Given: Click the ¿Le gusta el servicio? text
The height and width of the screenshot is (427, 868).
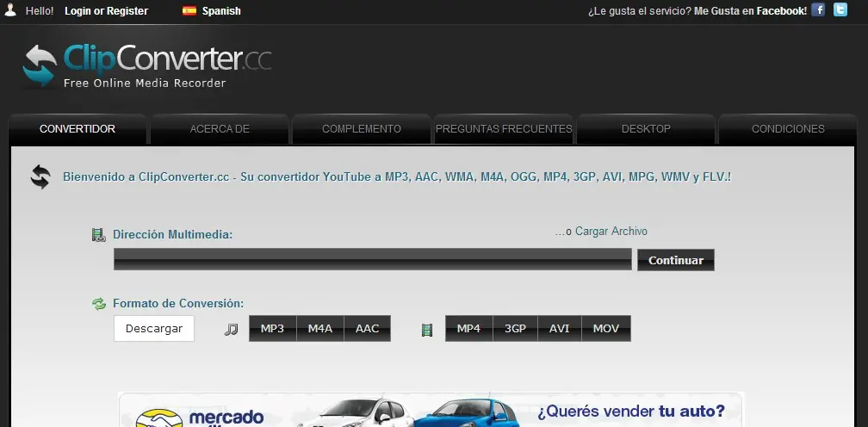Looking at the screenshot, I should [x=639, y=11].
